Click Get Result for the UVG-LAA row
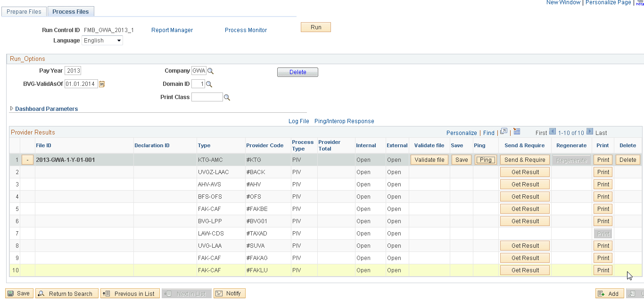This screenshot has width=644, height=302. tap(525, 246)
